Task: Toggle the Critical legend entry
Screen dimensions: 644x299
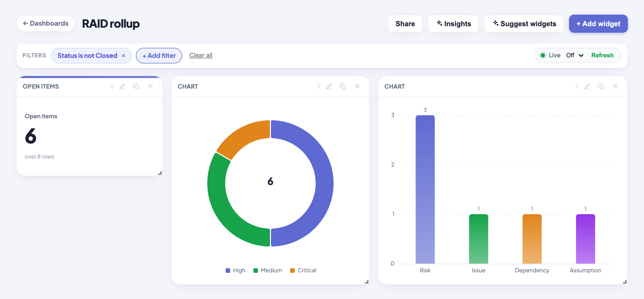Action: click(x=303, y=270)
